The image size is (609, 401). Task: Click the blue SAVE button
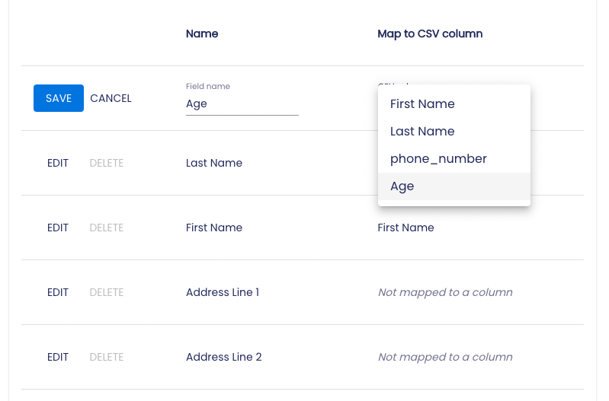pyautogui.click(x=58, y=98)
